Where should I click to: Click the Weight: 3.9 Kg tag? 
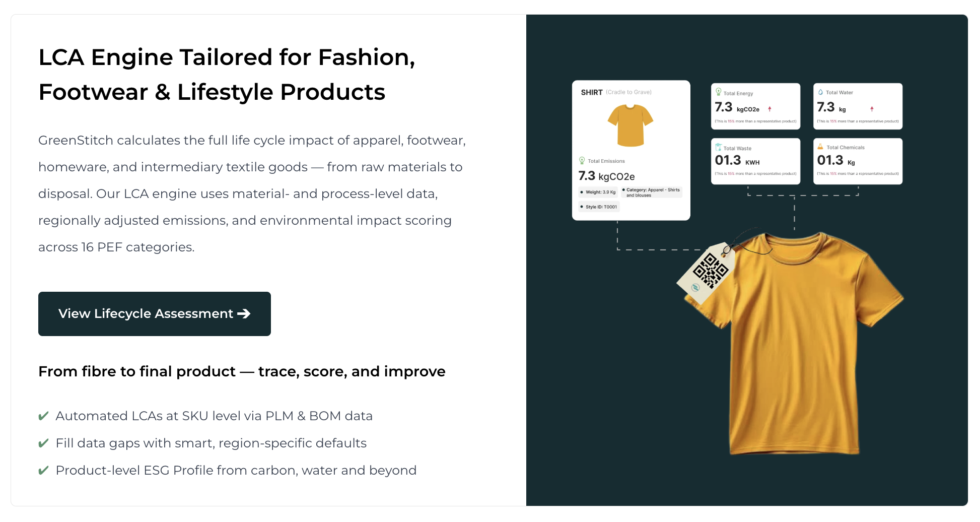(x=598, y=192)
